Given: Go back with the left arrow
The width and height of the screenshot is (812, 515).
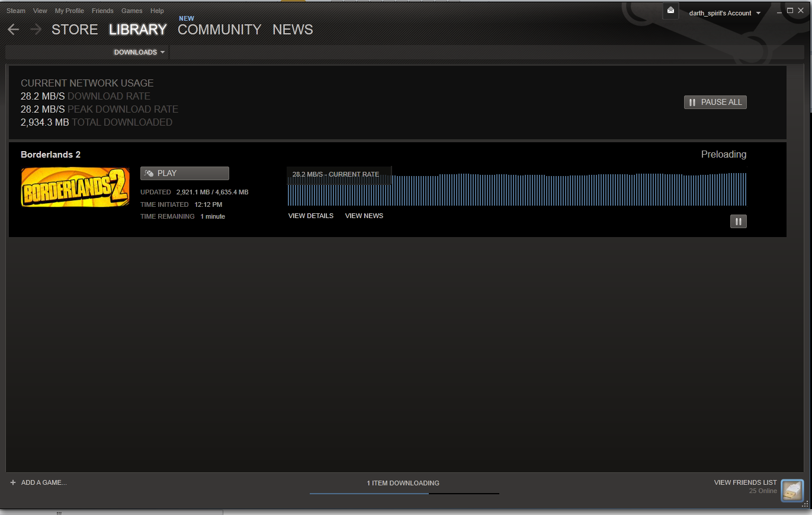Looking at the screenshot, I should pos(13,30).
